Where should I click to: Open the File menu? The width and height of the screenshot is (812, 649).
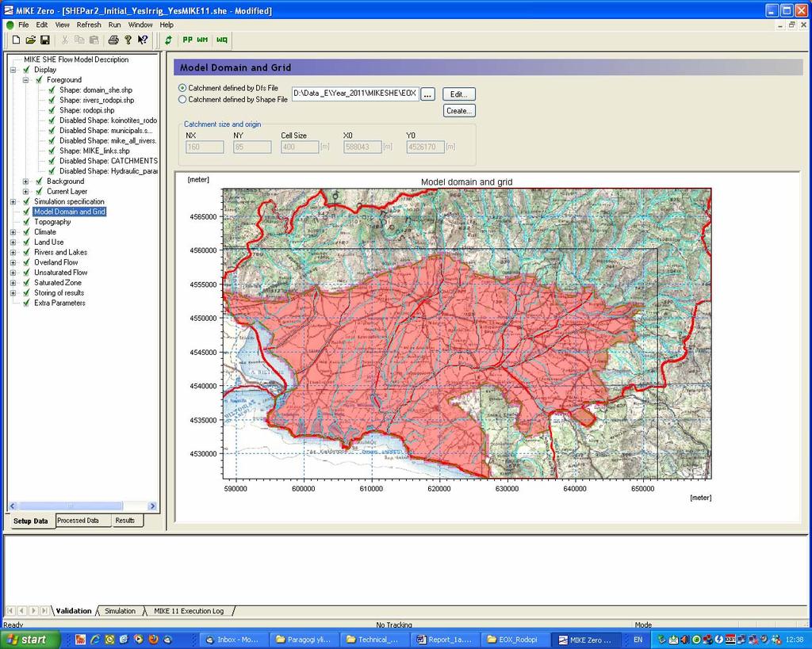tap(24, 25)
